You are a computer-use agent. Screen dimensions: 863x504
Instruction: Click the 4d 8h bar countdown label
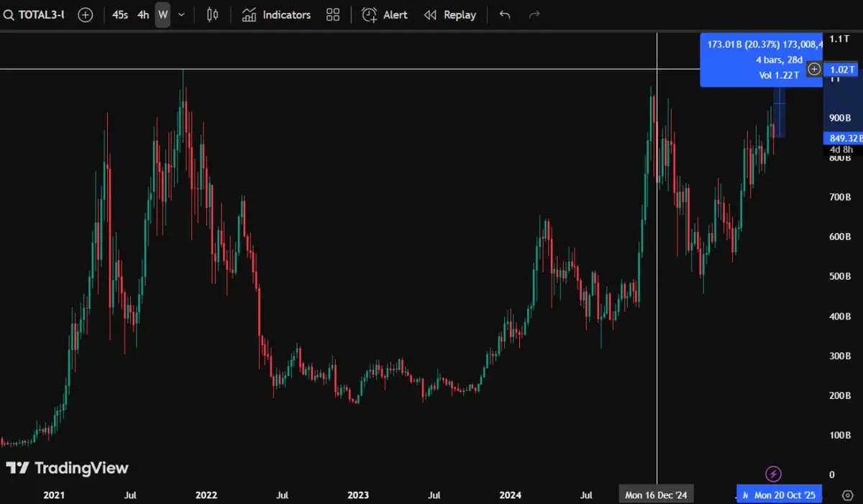click(841, 150)
